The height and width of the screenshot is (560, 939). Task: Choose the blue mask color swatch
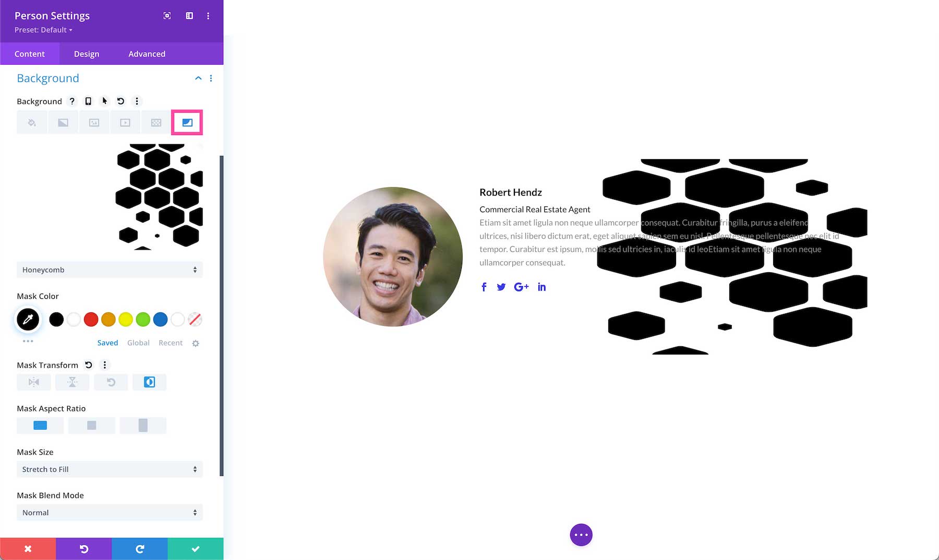(x=160, y=319)
